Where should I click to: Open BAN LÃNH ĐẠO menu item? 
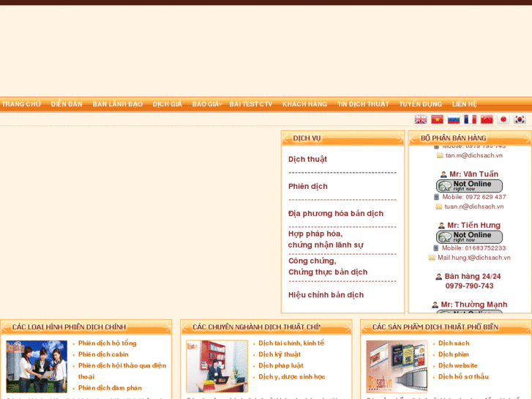118,104
